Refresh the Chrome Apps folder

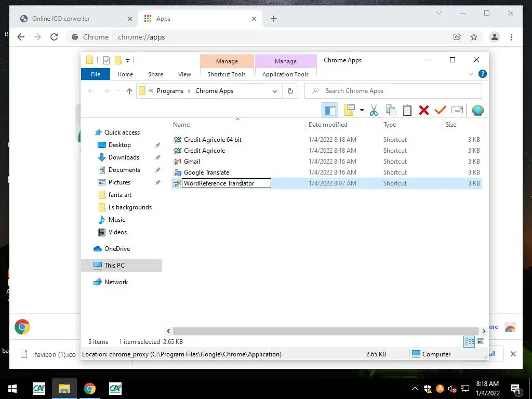click(290, 91)
